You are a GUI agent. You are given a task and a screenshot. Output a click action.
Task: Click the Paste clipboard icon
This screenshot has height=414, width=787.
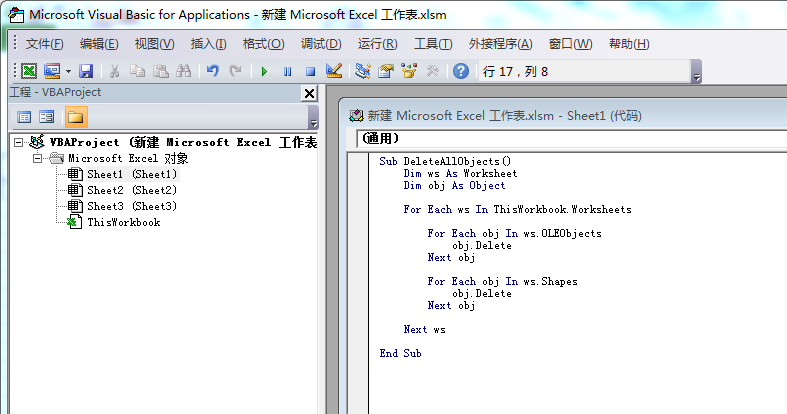(161, 71)
